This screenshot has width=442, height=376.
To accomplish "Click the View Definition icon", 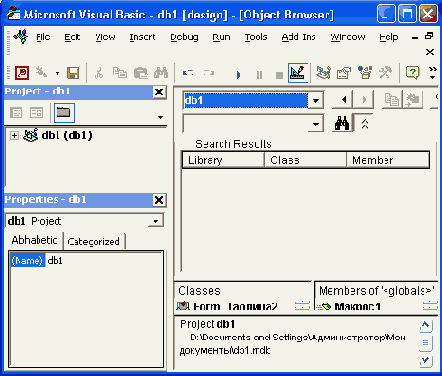I will click(x=413, y=99).
